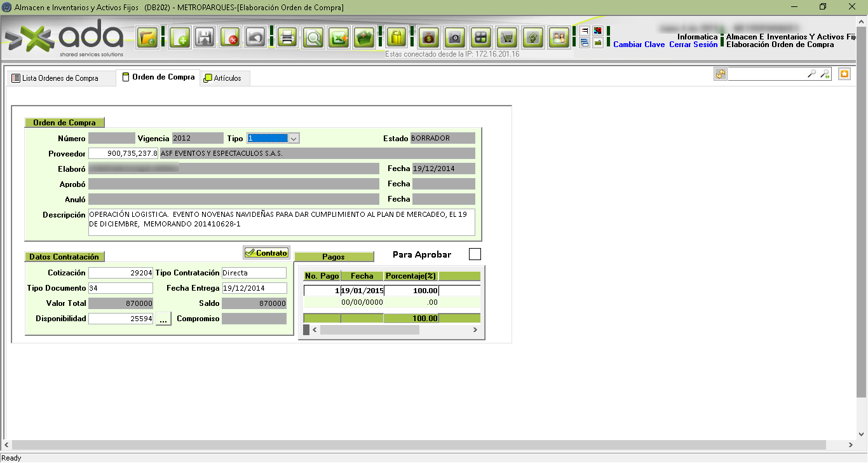868x463 pixels.
Task: Click the ellipsis button next to Disponibilidad
Action: point(163,319)
